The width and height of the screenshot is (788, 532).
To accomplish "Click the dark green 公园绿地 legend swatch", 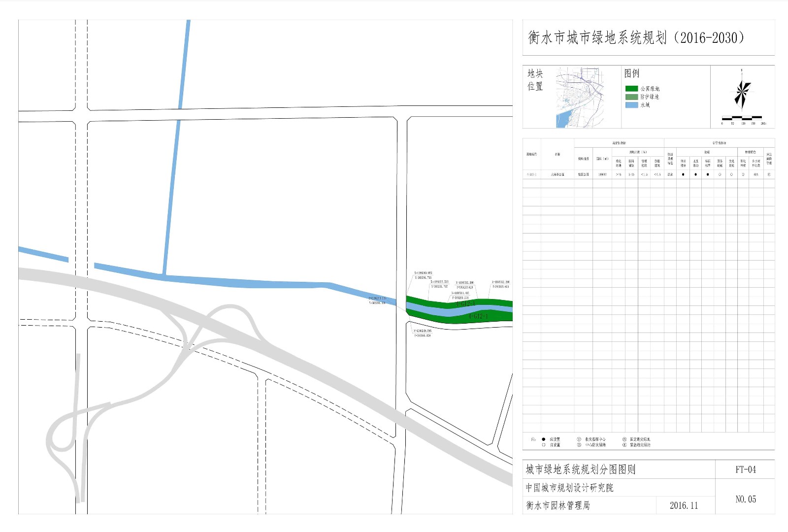I will [x=631, y=89].
